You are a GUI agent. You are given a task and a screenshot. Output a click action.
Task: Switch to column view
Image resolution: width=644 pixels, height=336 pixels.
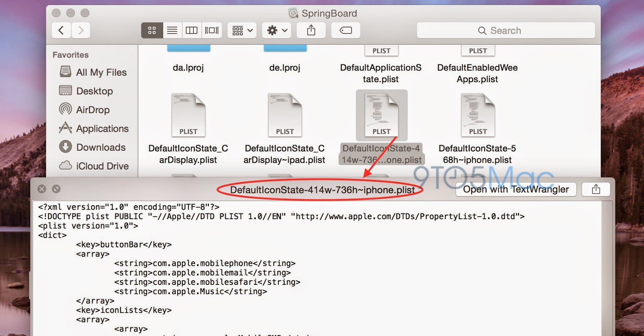(192, 30)
